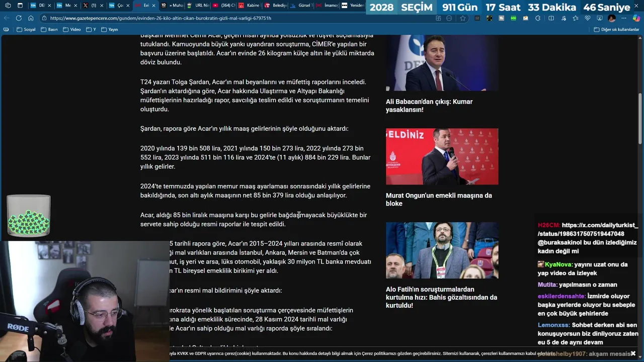644x362 pixels.
Task: Switch to the İmamoğlu tab
Action: 327,6
